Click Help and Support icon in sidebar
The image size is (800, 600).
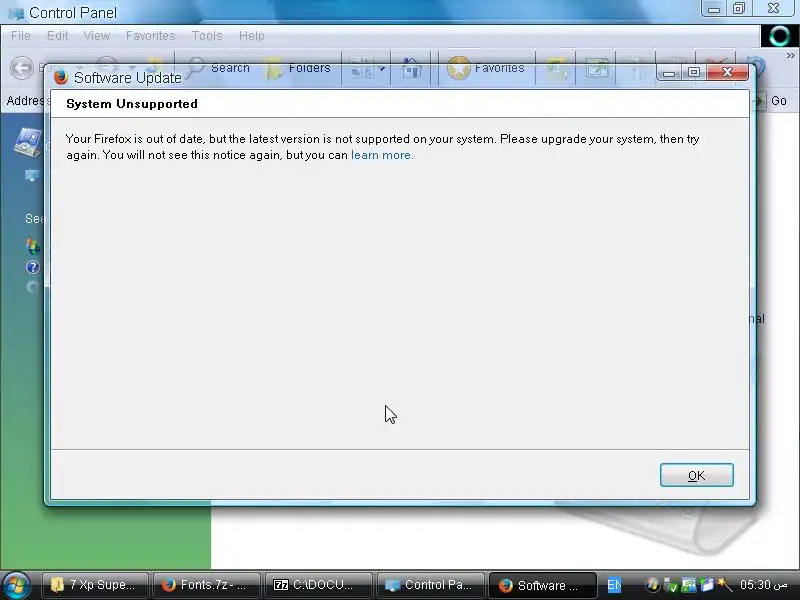coord(32,267)
